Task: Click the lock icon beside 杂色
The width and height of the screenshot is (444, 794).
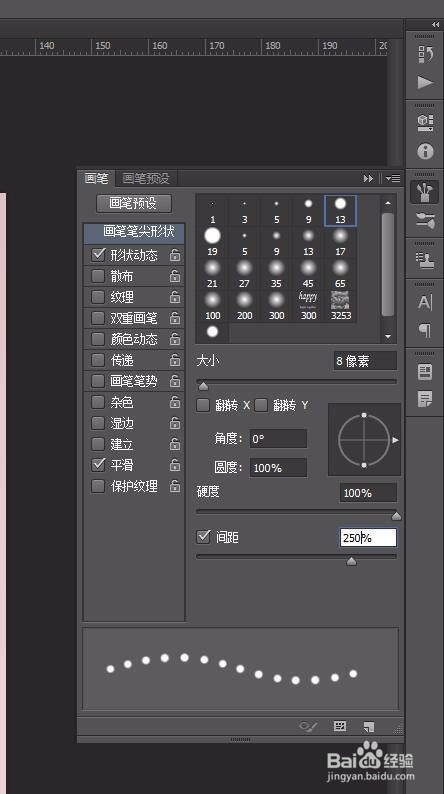Action: click(x=175, y=402)
